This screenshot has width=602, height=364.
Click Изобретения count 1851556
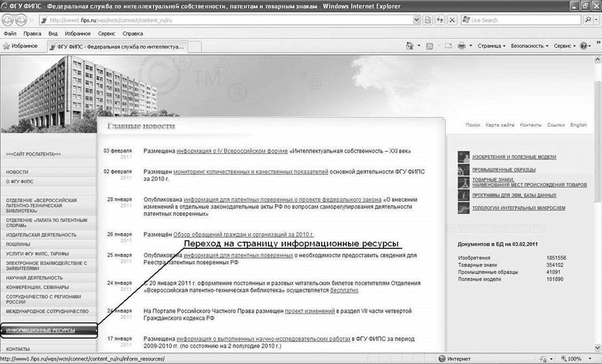tap(556, 258)
